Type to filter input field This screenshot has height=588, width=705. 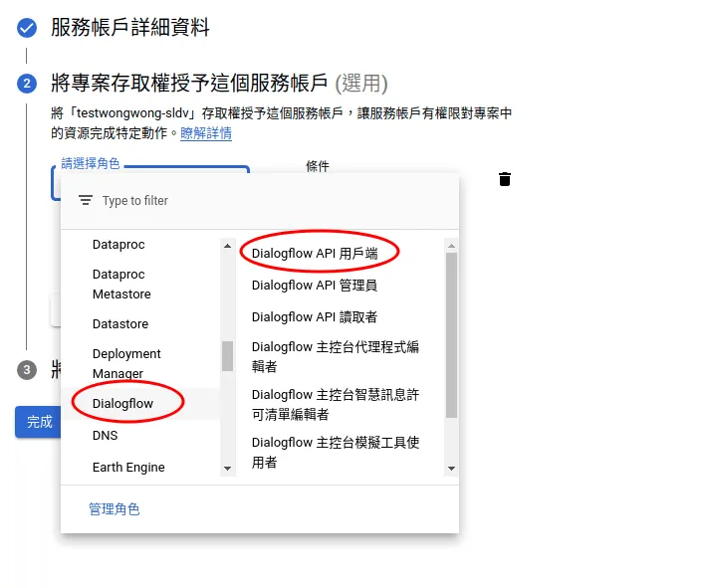click(269, 201)
